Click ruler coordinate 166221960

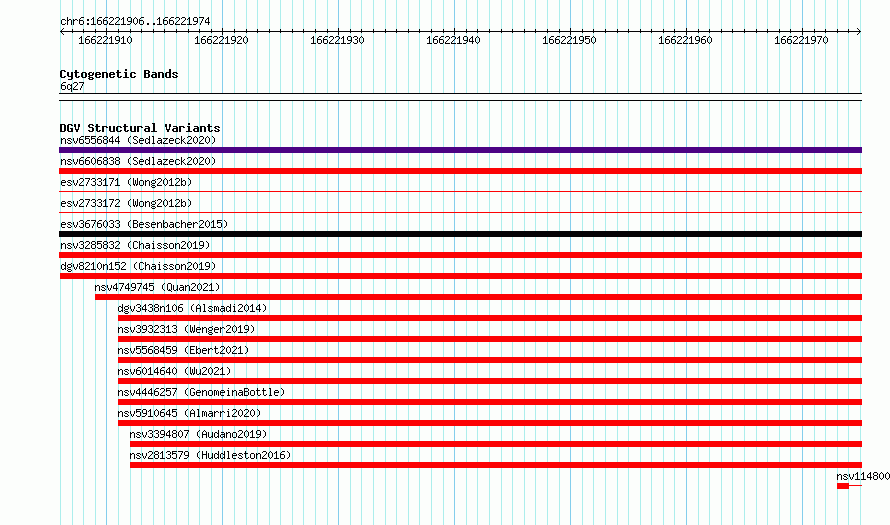(685, 40)
